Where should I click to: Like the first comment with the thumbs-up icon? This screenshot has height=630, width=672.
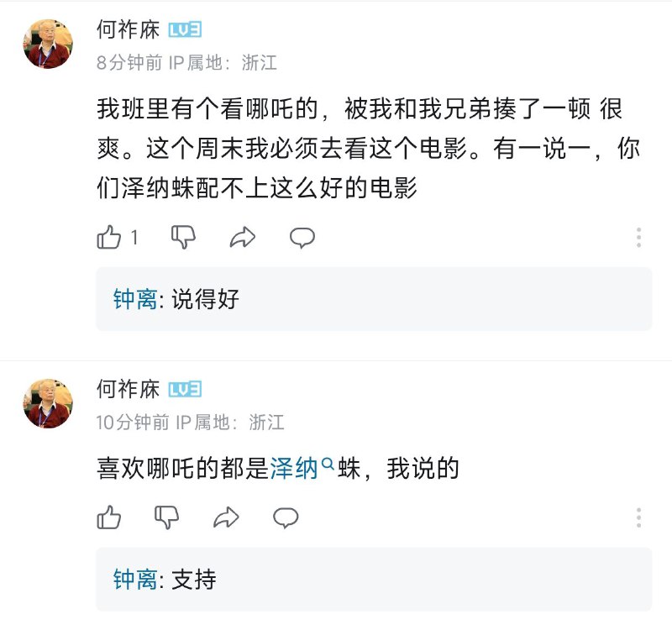click(x=109, y=238)
